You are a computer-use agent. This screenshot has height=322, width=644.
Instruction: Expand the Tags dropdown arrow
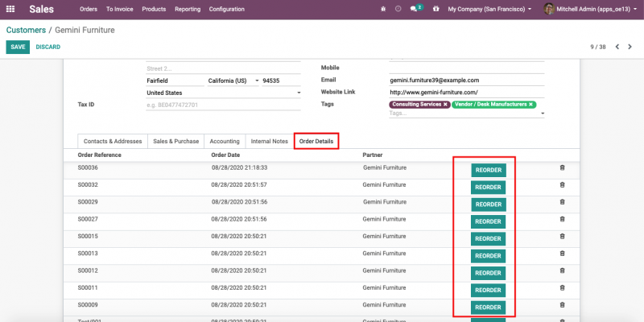coord(543,114)
